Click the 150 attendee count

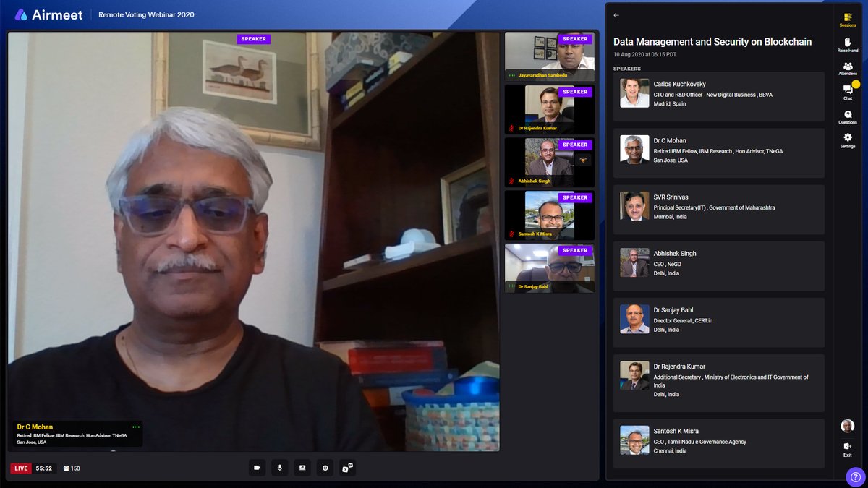tap(71, 468)
